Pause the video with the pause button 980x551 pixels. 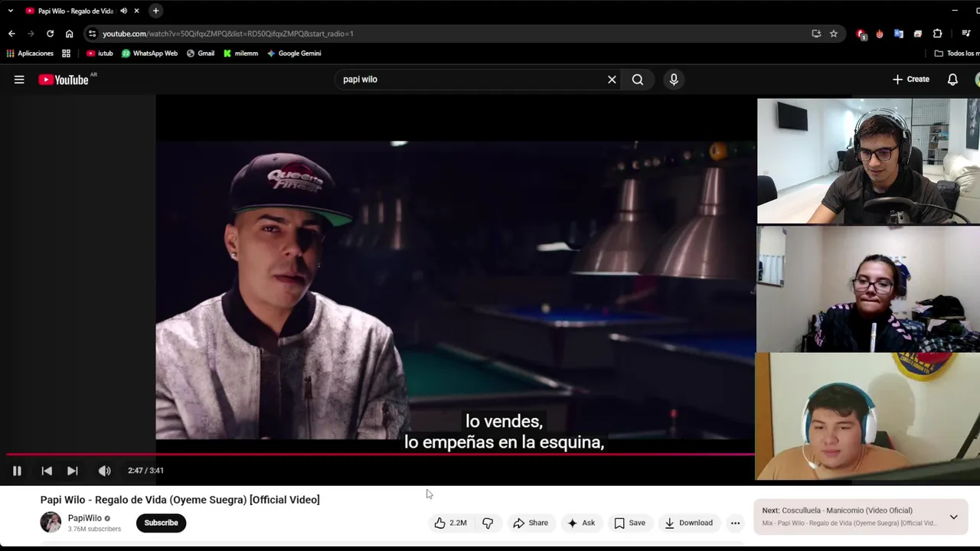[17, 471]
